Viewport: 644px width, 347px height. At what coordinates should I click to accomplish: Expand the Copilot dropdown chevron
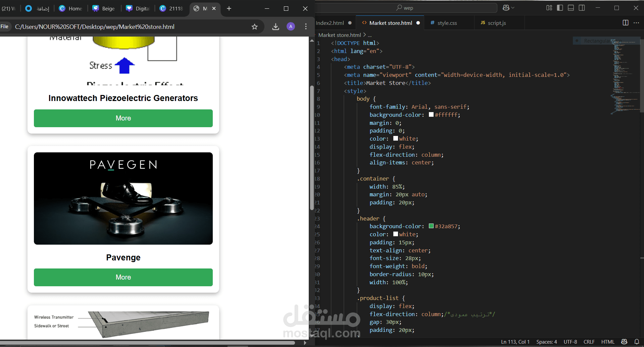coord(513,8)
